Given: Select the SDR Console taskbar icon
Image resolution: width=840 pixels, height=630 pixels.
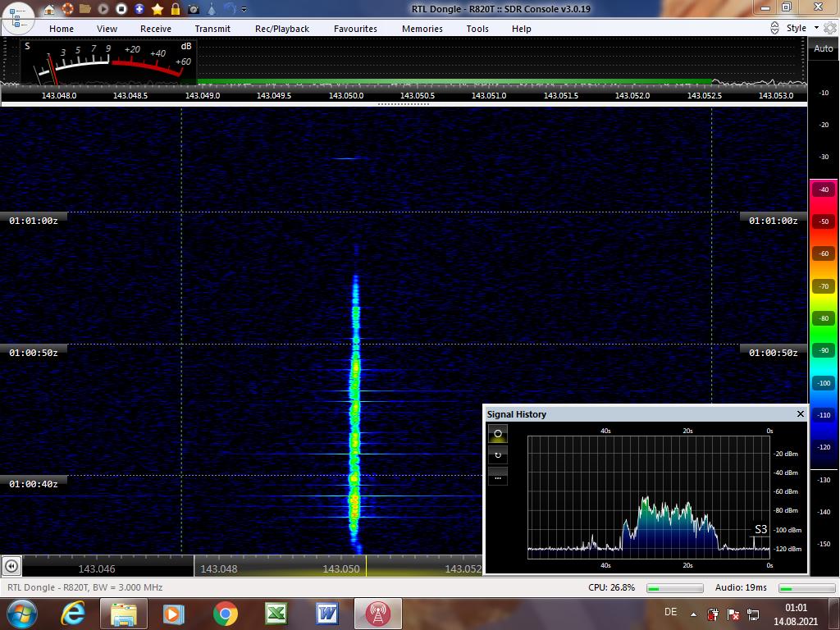Looking at the screenshot, I should [377, 614].
